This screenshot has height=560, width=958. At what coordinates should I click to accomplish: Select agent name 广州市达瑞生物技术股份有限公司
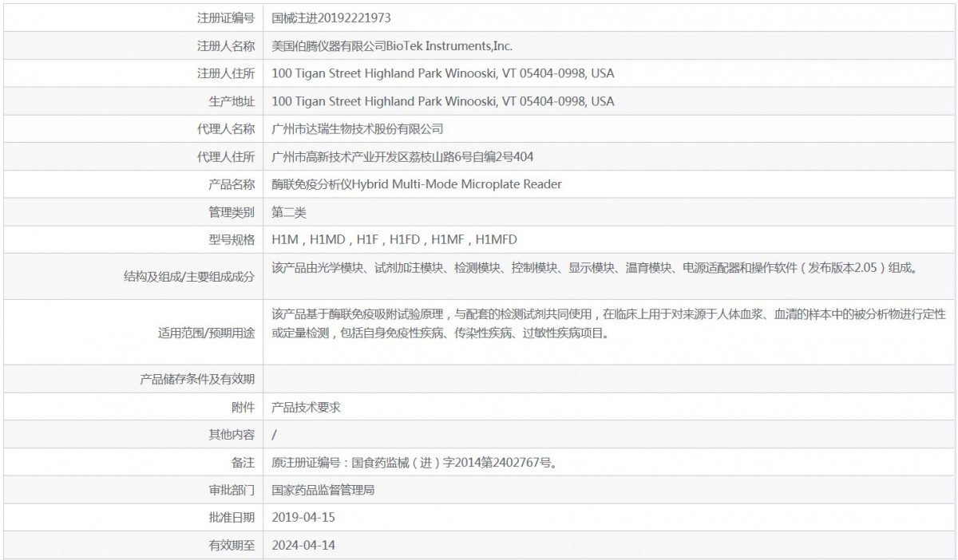[358, 128]
